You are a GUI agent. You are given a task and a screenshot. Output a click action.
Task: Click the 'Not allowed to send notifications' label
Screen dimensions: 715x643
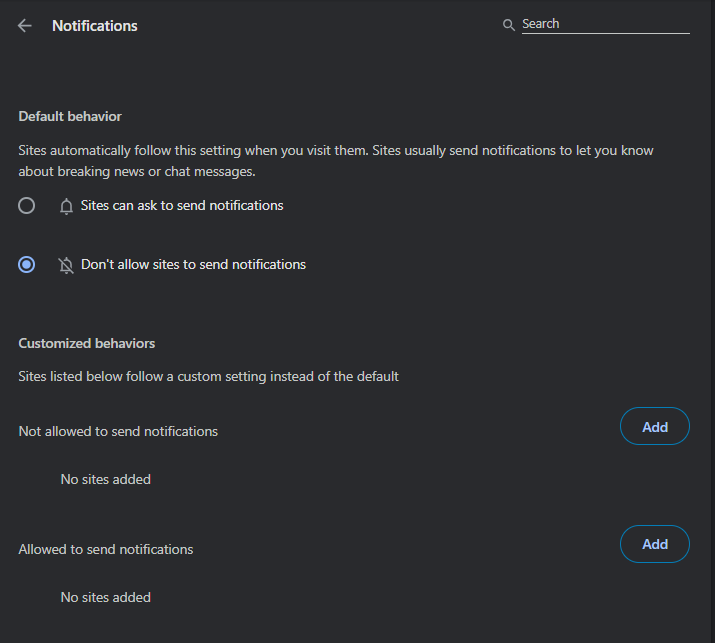point(118,432)
